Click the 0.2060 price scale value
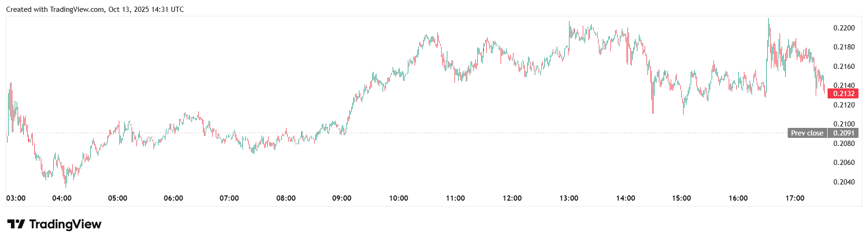Screen dimensions: 868x242 pos(844,163)
